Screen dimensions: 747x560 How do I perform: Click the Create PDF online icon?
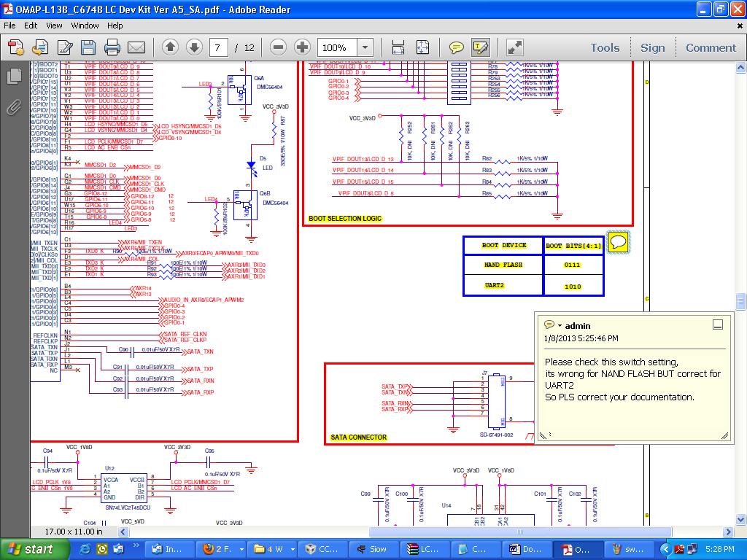coord(15,47)
